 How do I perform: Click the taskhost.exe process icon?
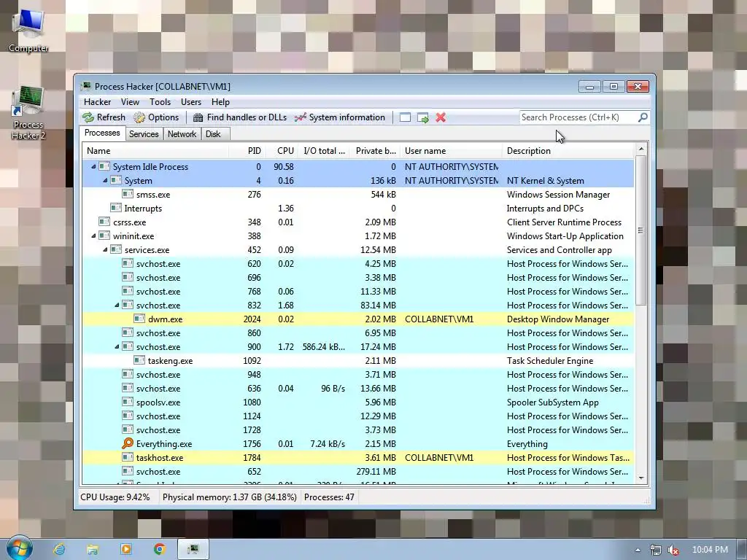click(127, 457)
